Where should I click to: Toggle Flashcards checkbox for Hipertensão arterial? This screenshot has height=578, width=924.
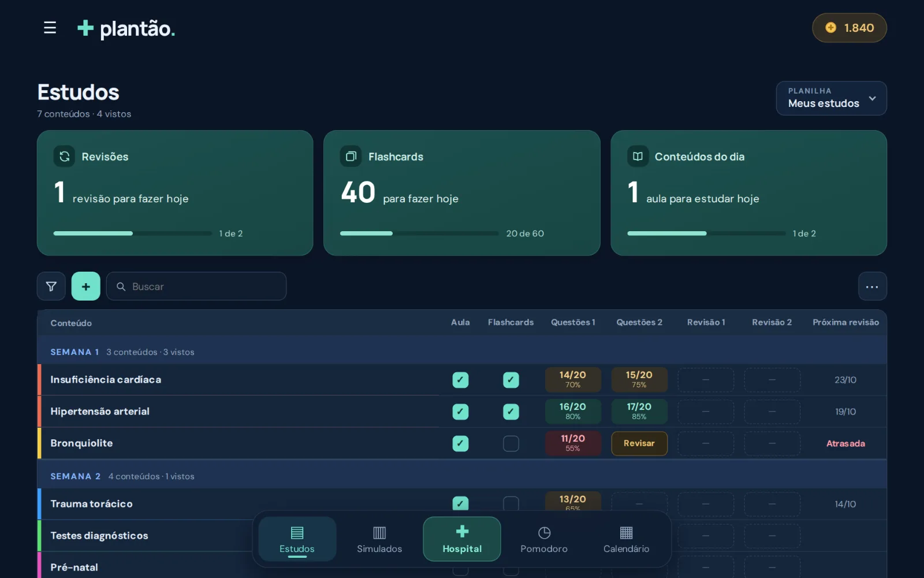tap(511, 412)
